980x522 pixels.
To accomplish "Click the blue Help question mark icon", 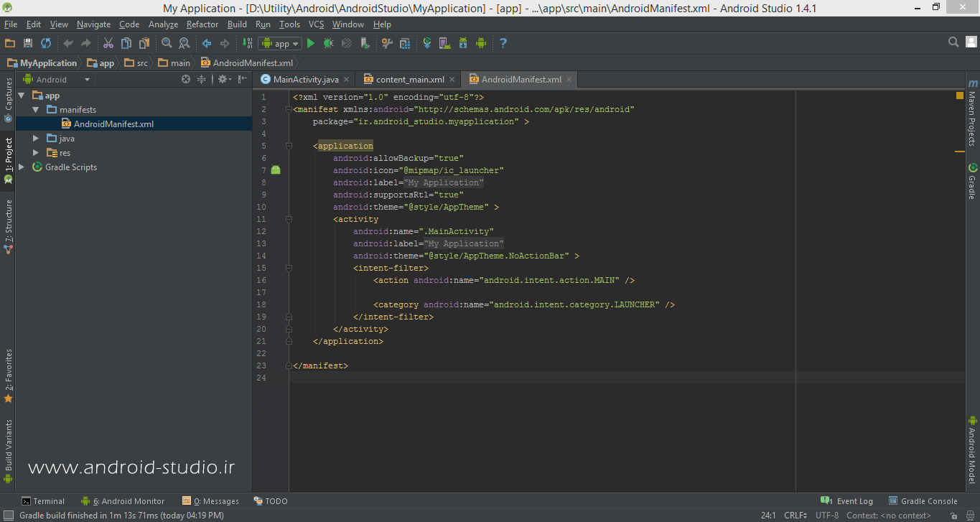I will [x=503, y=43].
